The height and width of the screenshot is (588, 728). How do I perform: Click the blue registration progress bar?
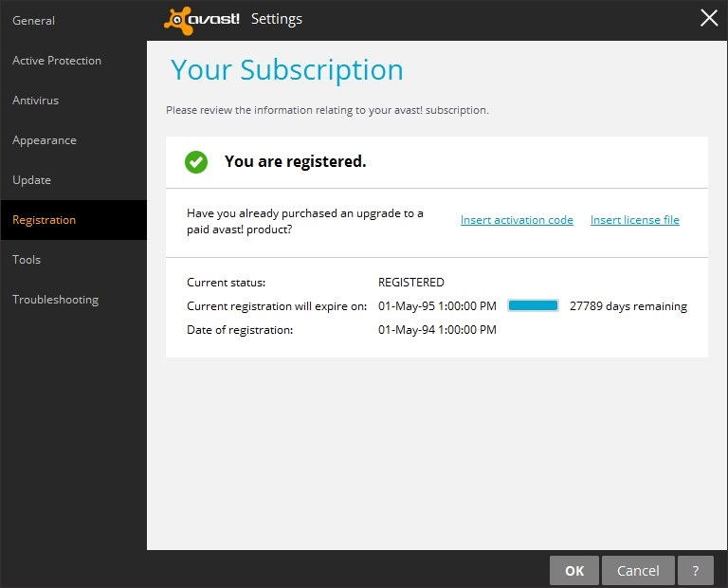click(x=533, y=306)
